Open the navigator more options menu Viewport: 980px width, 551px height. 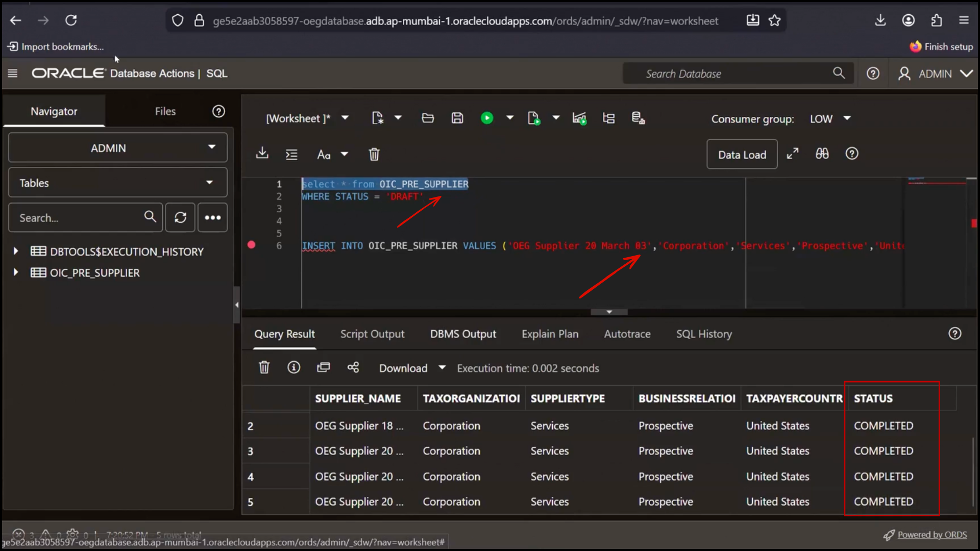point(213,218)
